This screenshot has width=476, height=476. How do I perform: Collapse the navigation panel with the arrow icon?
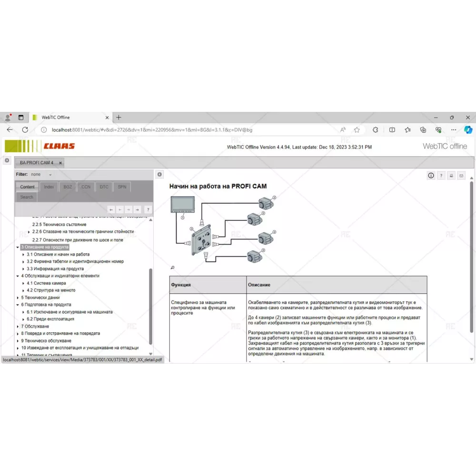[160, 175]
